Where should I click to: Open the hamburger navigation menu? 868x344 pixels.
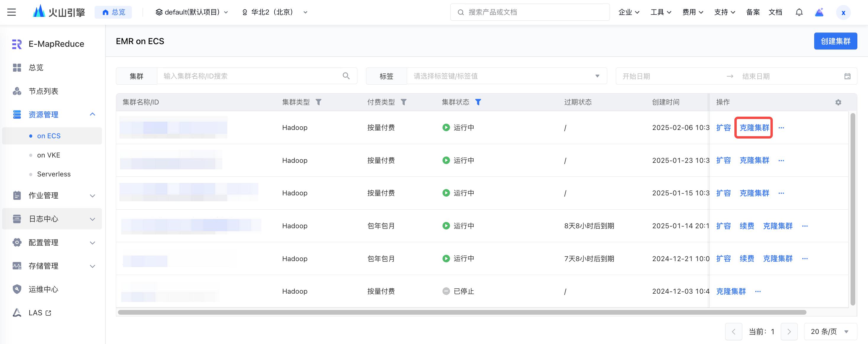coord(12,12)
